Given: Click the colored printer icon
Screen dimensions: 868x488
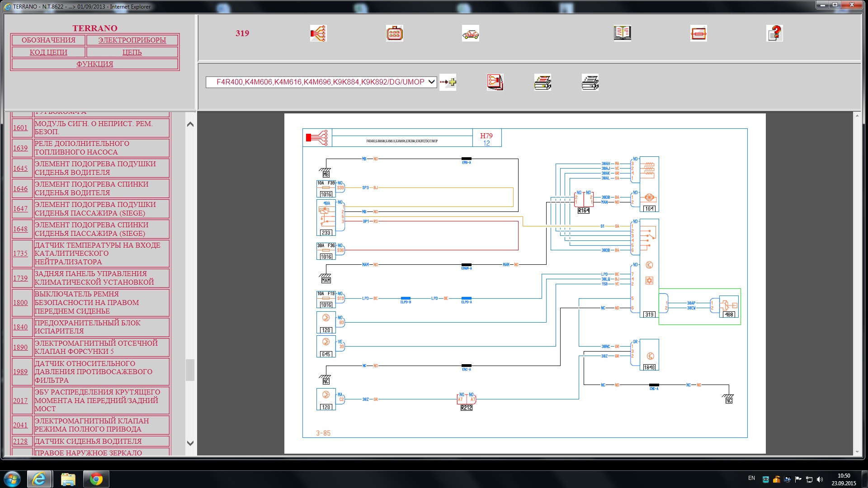Looking at the screenshot, I should [542, 82].
